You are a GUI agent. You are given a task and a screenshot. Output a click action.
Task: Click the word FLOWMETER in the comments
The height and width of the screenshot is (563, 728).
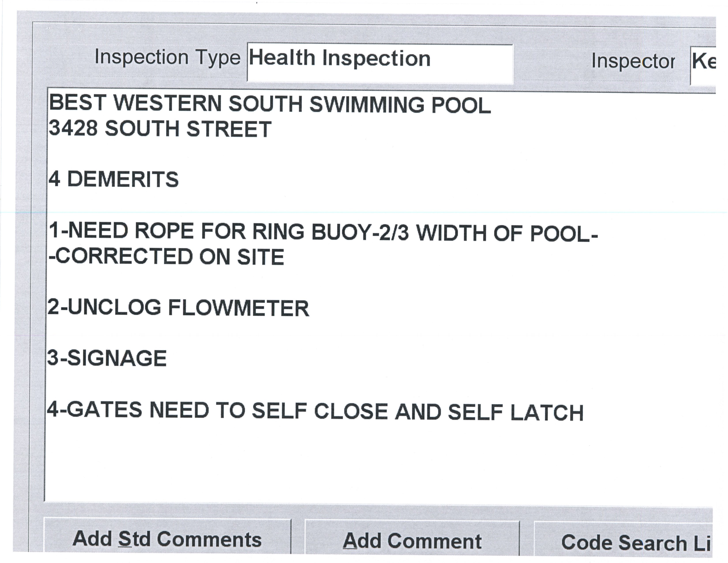point(239,308)
